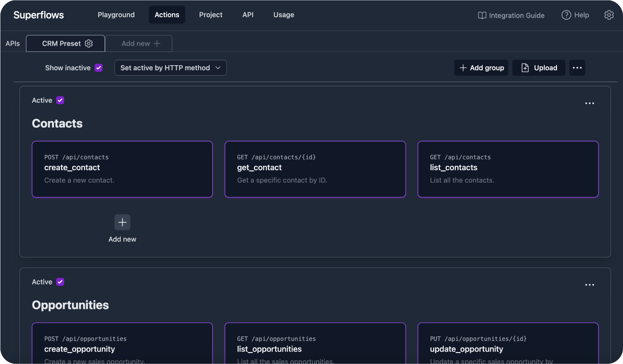Toggle the Active checkbox for Opportunities
Viewport: 623px width, 364px height.
coord(60,282)
